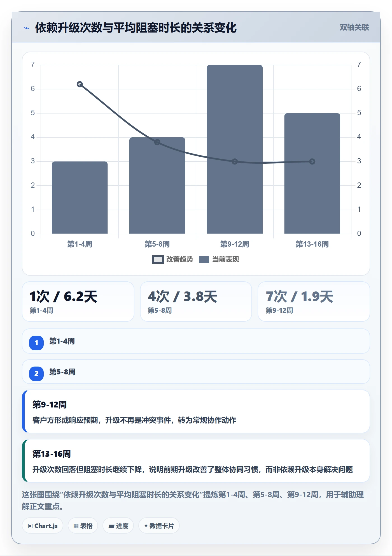The image size is (392, 556).
Task: Click the bar icon in 进度 chip
Action: tap(111, 526)
